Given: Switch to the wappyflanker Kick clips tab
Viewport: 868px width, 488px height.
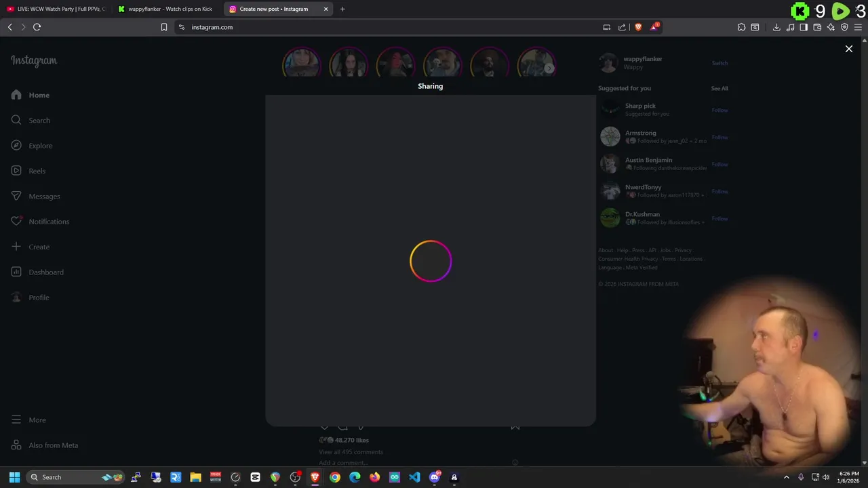Looking at the screenshot, I should pyautogui.click(x=167, y=9).
